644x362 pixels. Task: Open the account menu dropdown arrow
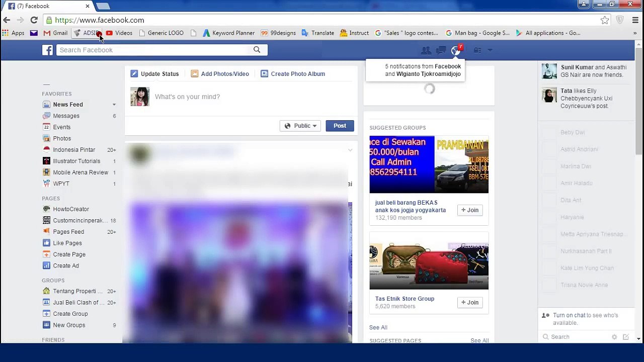491,50
